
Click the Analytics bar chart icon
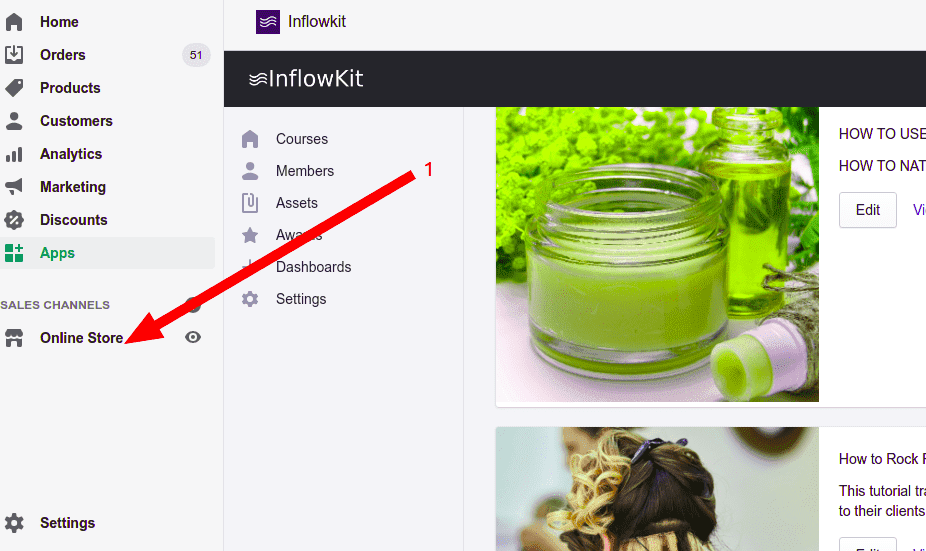14,154
